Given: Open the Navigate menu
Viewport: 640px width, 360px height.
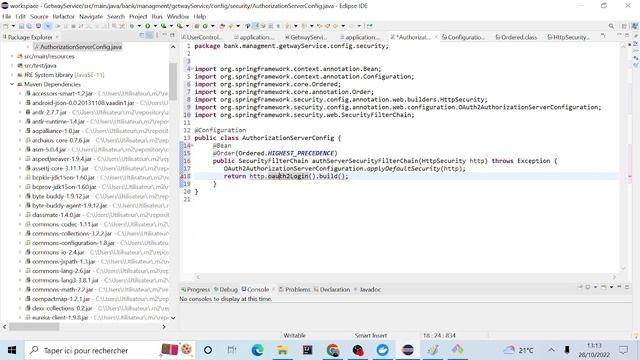Looking at the screenshot, I should click(x=91, y=16).
